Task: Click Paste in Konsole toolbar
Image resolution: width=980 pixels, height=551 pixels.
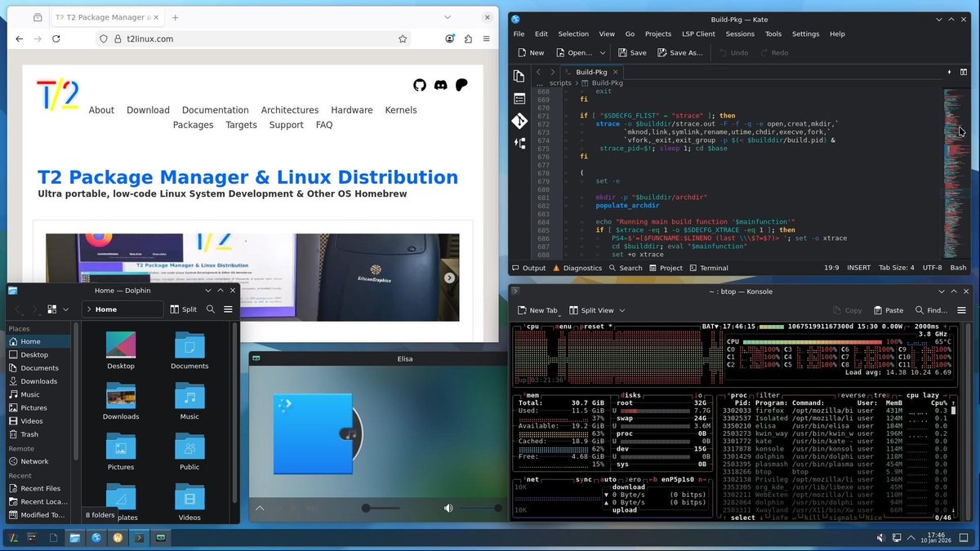Action: 889,310
